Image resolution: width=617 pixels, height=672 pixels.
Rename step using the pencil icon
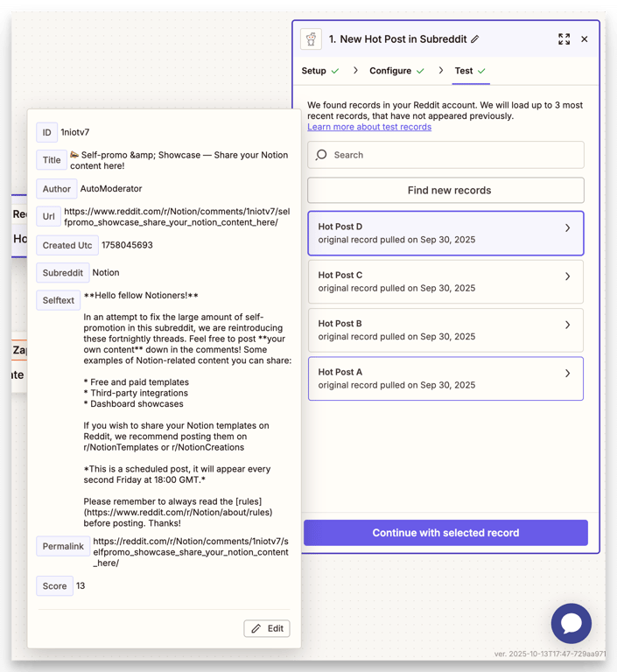tap(474, 39)
